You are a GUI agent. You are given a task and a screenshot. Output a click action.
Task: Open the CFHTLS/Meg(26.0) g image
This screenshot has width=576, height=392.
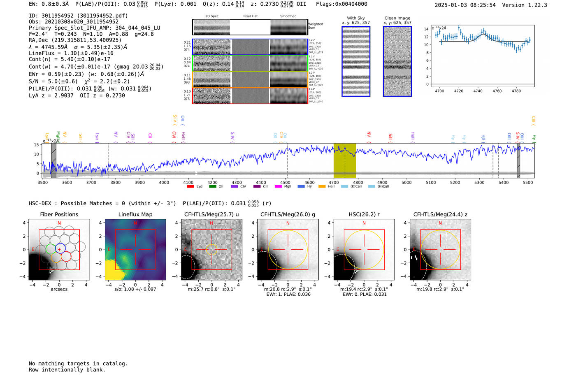click(288, 250)
